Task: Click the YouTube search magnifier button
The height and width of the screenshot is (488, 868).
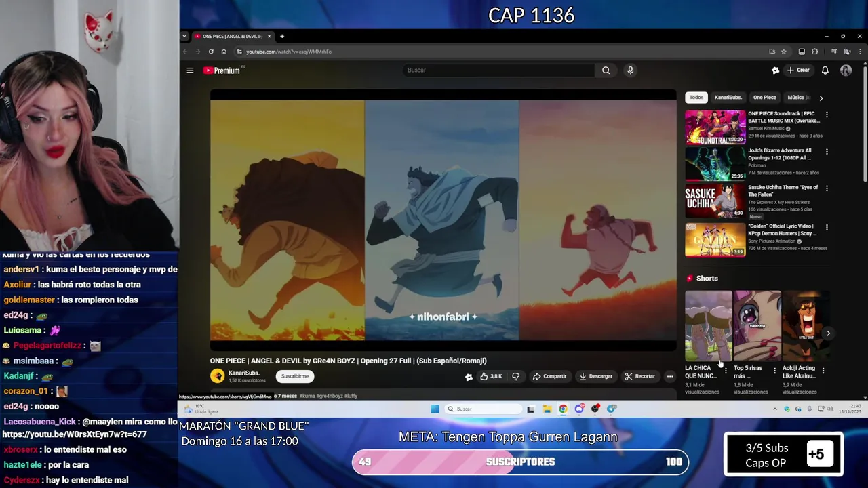Action: click(606, 70)
